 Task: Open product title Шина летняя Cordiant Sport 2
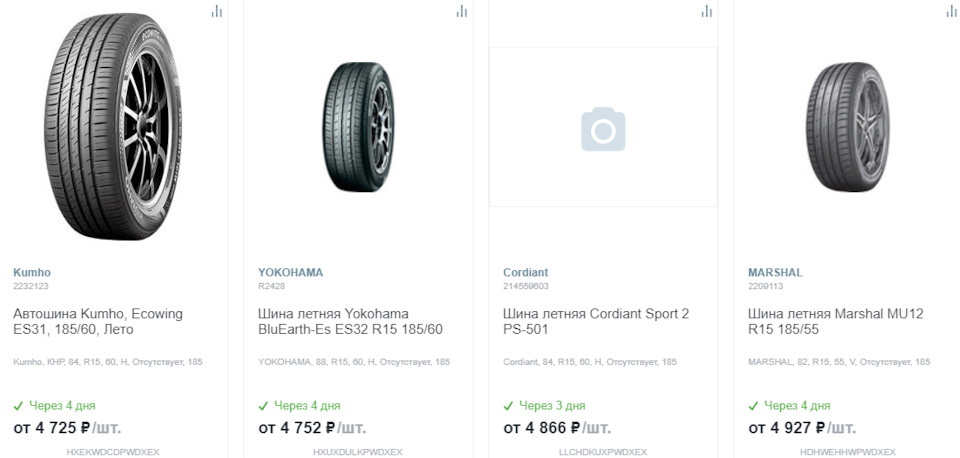point(595,321)
